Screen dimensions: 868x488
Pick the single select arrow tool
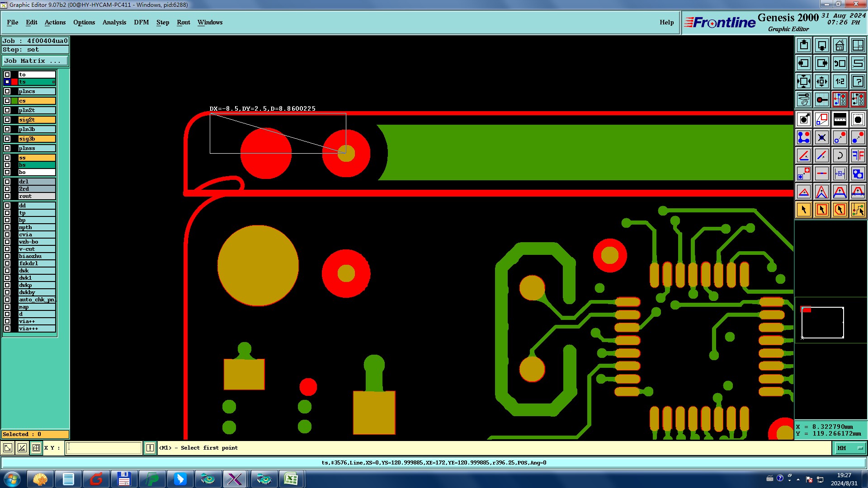pyautogui.click(x=803, y=210)
